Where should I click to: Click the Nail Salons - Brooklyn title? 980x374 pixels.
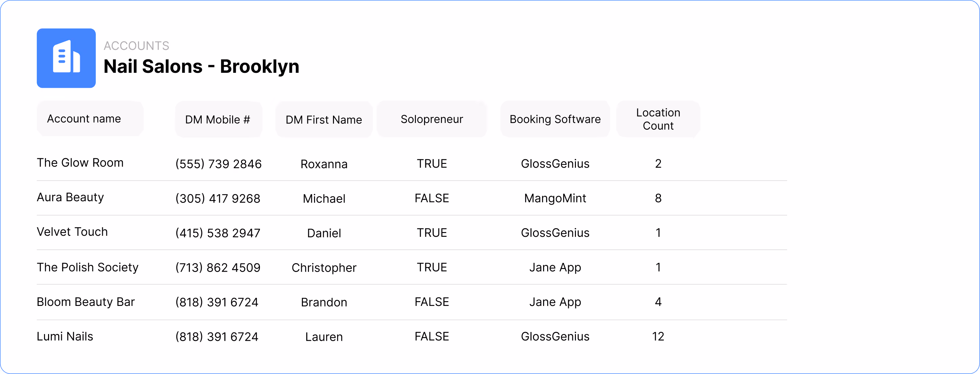pyautogui.click(x=201, y=67)
